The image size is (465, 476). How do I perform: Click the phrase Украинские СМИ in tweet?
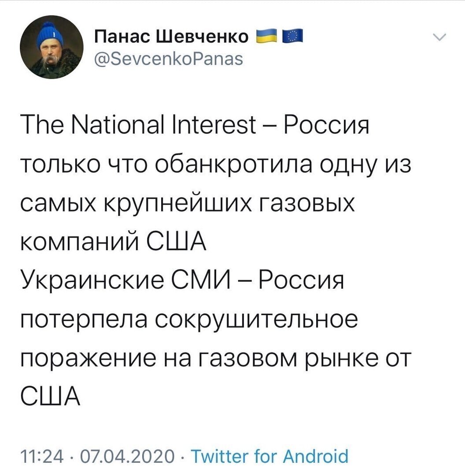point(125,279)
